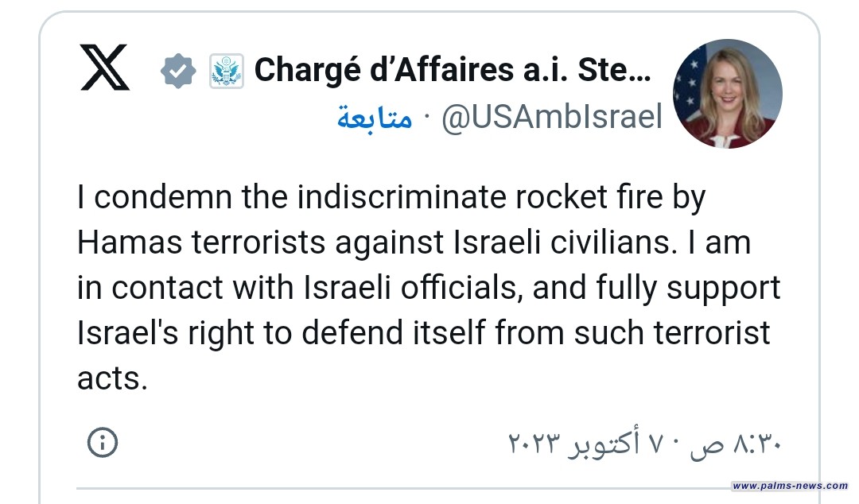Click the phrase "Israeli officials" in tweet
The width and height of the screenshot is (859, 504).
(411, 289)
